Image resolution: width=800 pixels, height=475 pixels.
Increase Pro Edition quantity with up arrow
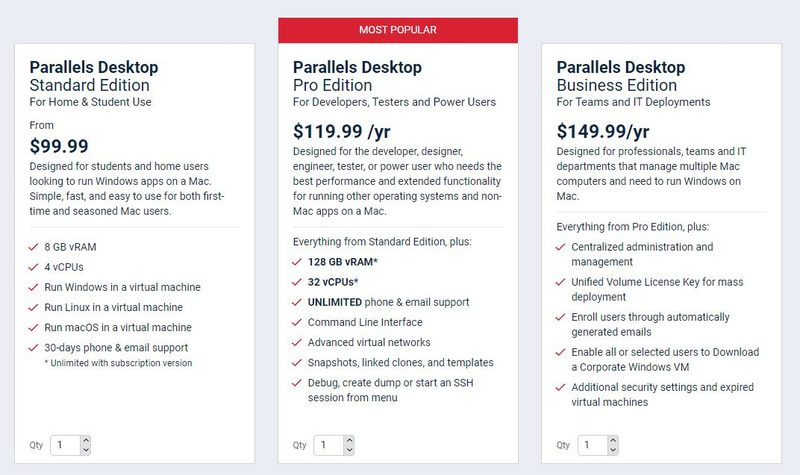pos(348,440)
